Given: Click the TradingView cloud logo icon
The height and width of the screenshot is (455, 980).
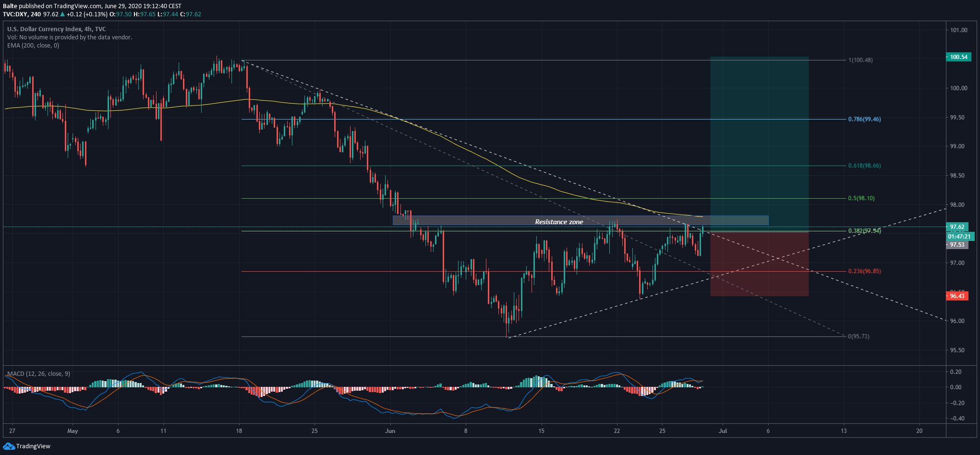Looking at the screenshot, I should (9, 446).
